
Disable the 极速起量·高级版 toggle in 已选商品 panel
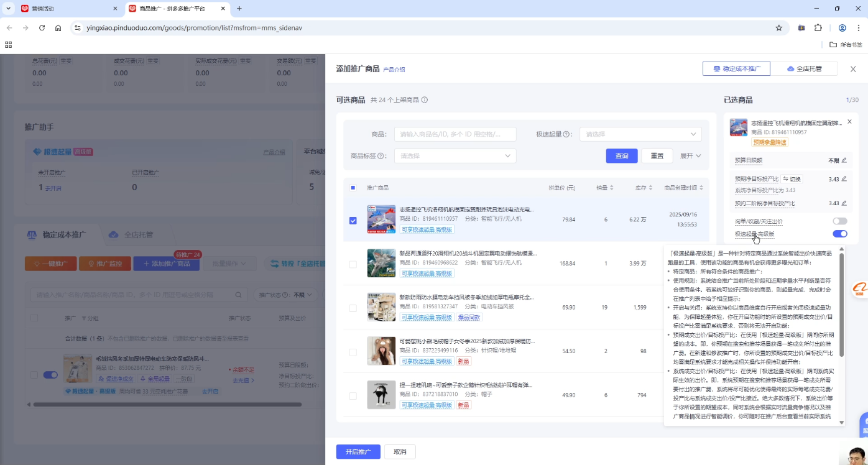(840, 234)
